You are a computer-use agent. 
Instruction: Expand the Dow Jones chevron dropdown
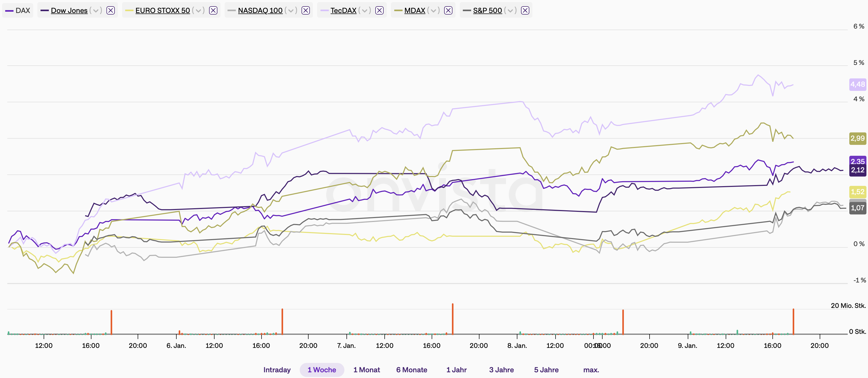tap(96, 10)
